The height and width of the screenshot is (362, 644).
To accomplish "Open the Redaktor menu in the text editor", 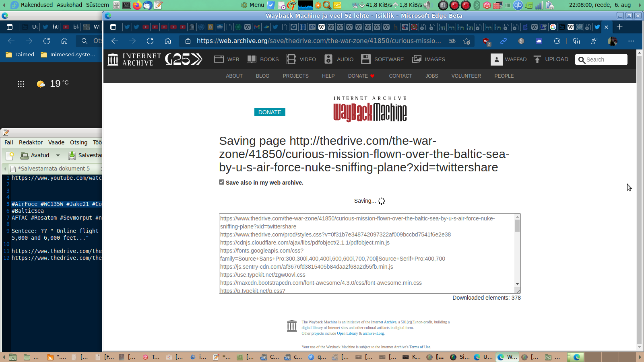I will click(x=31, y=142).
